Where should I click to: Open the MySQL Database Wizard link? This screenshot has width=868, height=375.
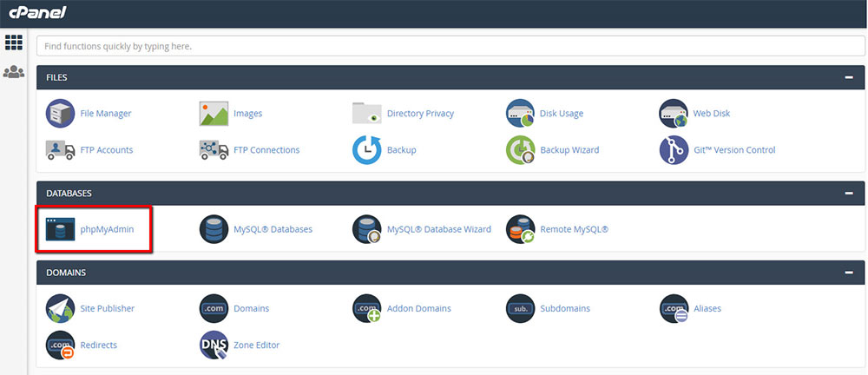tap(439, 229)
